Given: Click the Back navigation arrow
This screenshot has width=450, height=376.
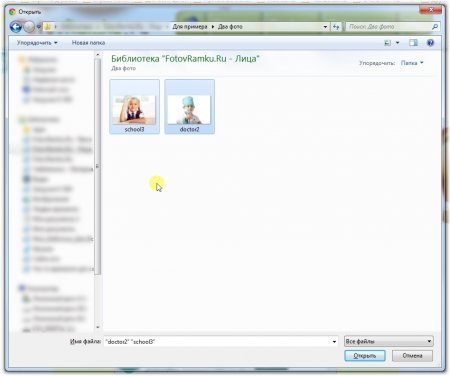Looking at the screenshot, I should (16, 27).
